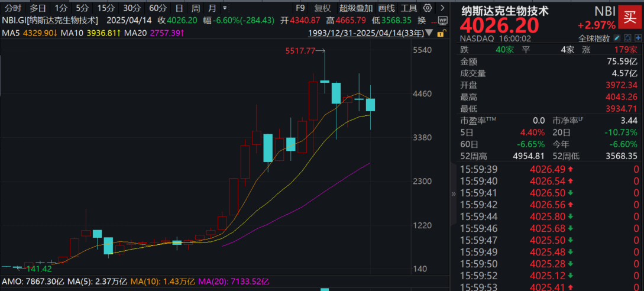Click the NBI ticker code
This screenshot has width=644, height=291.
pyautogui.click(x=604, y=11)
